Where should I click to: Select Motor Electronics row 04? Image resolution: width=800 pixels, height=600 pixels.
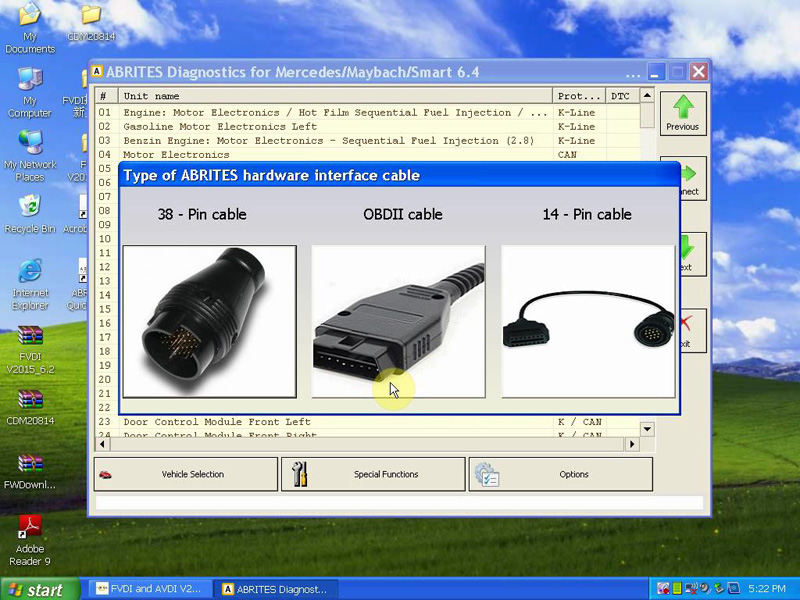(x=335, y=155)
